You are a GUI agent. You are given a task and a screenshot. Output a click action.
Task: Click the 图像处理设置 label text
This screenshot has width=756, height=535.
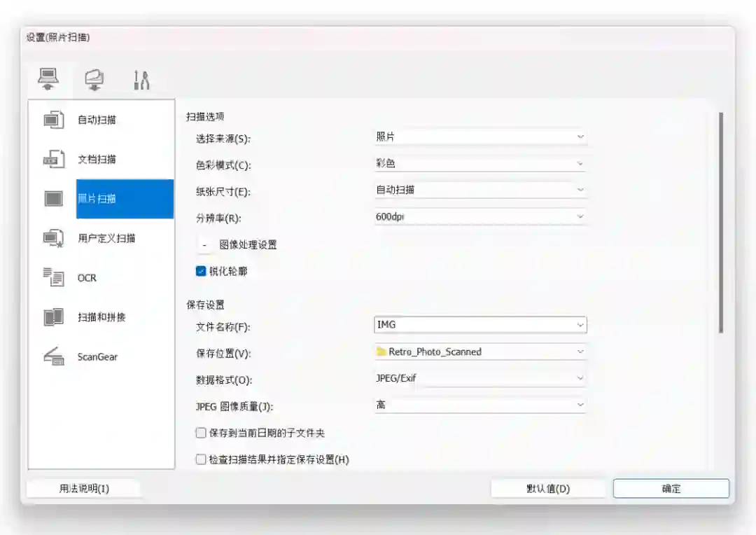point(248,245)
